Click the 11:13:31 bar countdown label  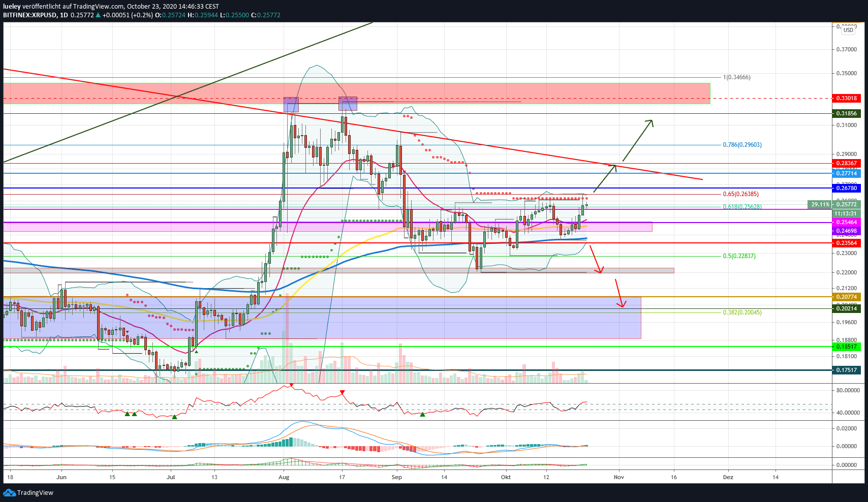point(847,213)
